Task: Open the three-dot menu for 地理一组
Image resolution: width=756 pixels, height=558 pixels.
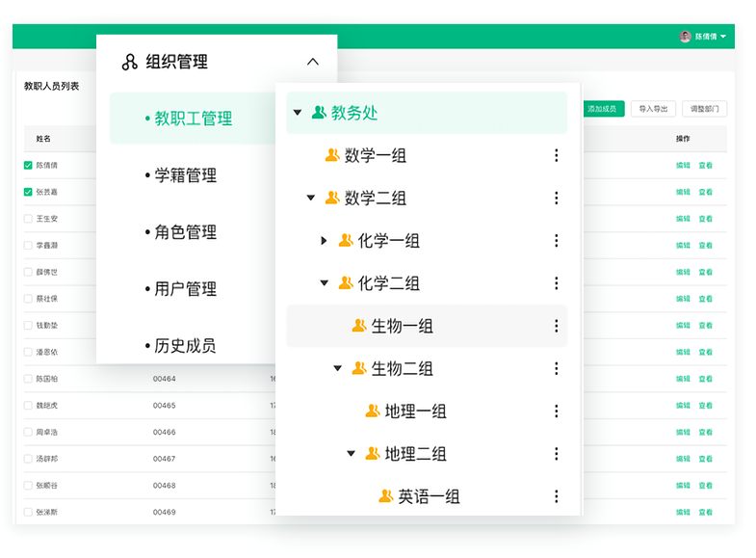Action: click(x=556, y=411)
